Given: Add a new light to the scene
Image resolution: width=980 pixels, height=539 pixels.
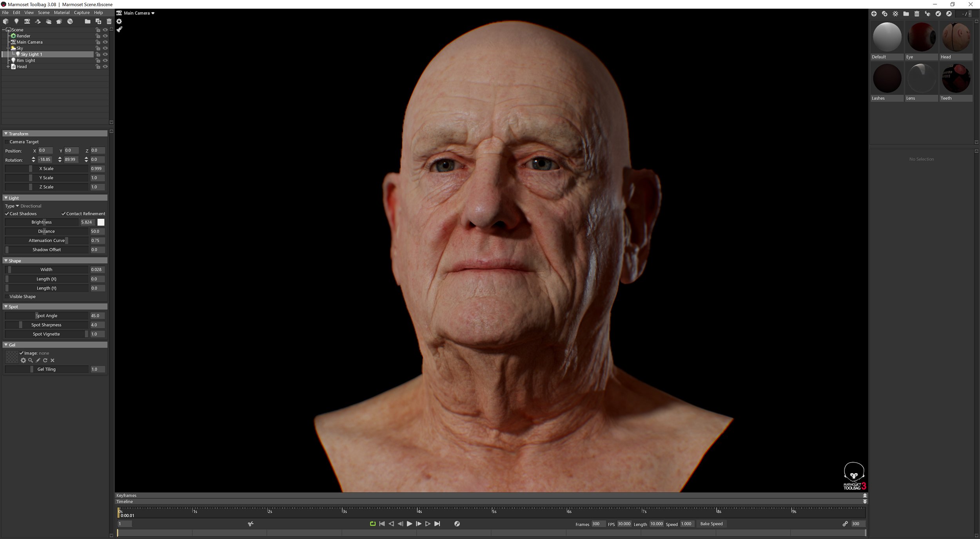Looking at the screenshot, I should [16, 22].
